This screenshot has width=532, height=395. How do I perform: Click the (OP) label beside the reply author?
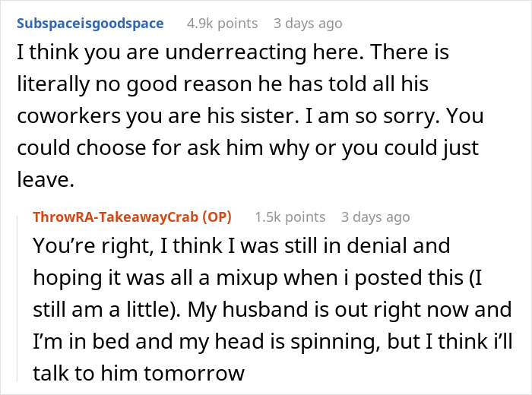pyautogui.click(x=217, y=217)
